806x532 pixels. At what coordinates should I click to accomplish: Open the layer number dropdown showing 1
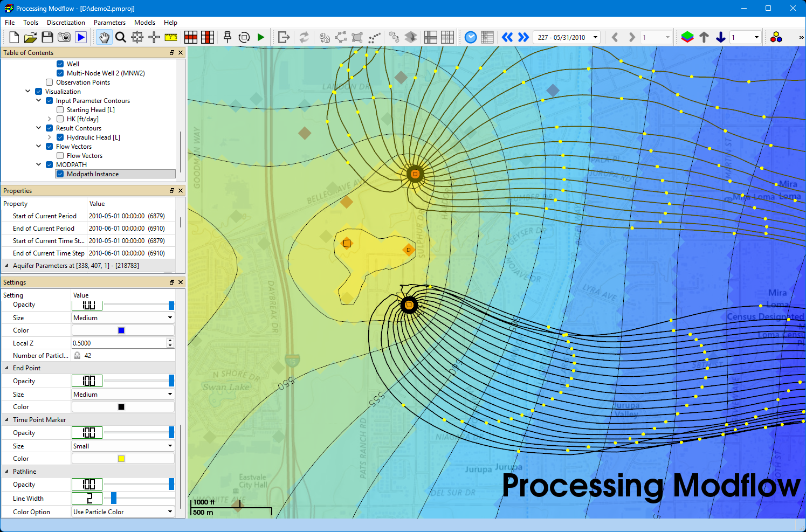click(x=756, y=37)
